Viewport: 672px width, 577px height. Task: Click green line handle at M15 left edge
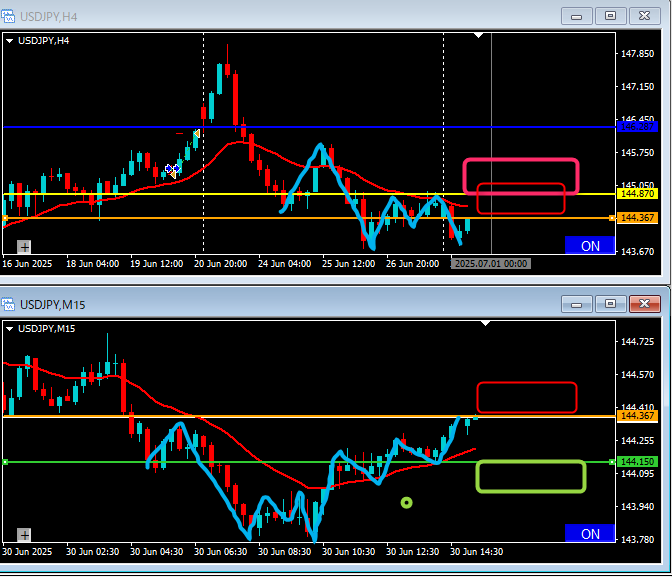tap(5, 462)
